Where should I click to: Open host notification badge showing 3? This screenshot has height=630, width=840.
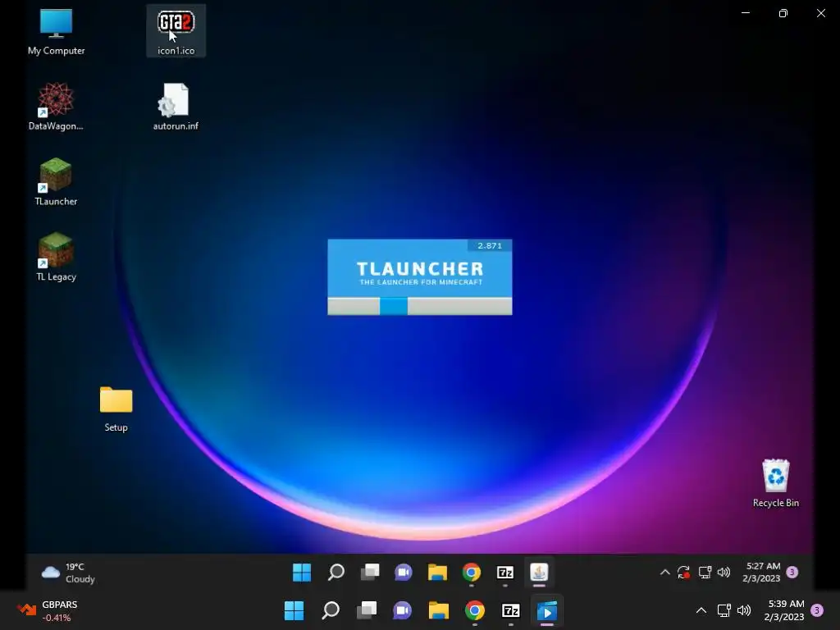point(817,610)
